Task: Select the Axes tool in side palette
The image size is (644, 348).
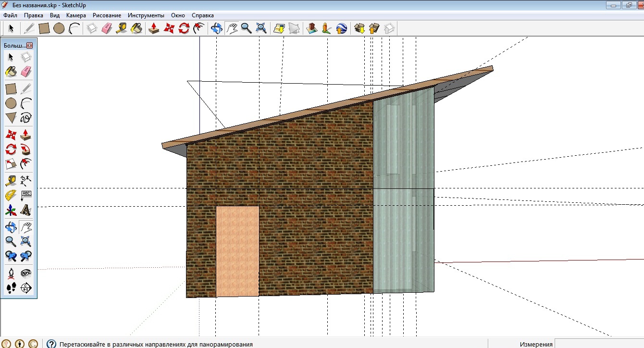Action: [11, 210]
